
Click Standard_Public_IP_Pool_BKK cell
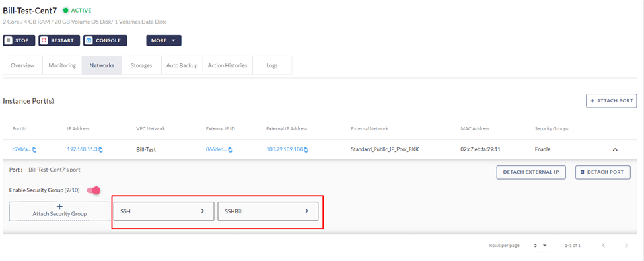click(385, 149)
